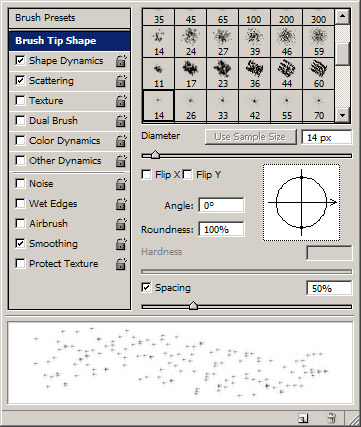Check the Flip X checkbox
This screenshot has height=427, width=361.
click(146, 174)
